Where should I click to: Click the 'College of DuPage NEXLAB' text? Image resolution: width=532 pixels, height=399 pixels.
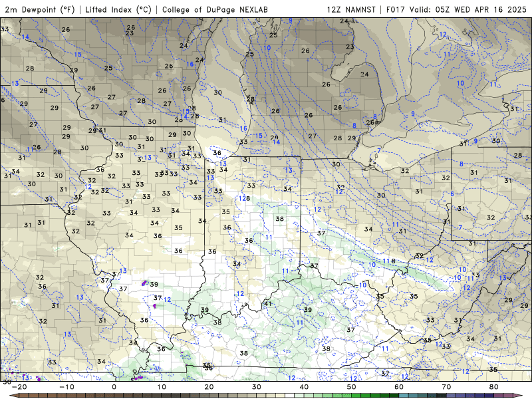[x=215, y=9]
